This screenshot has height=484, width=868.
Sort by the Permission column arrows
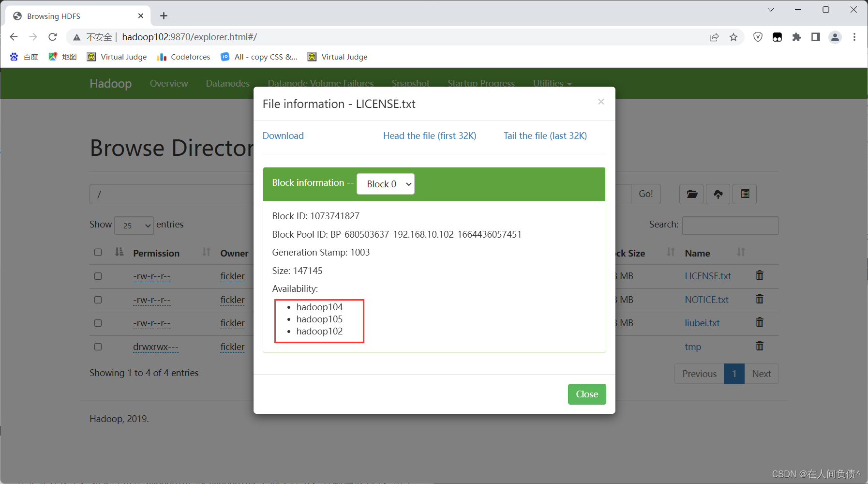[207, 252]
